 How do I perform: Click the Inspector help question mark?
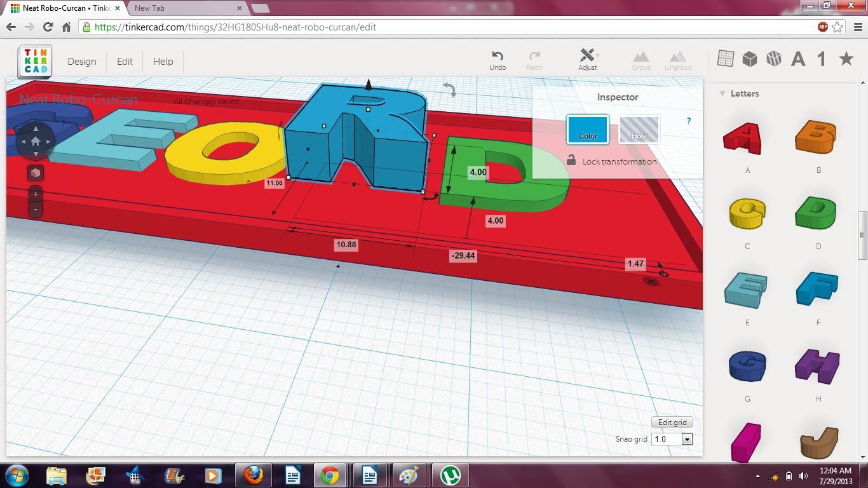(688, 121)
